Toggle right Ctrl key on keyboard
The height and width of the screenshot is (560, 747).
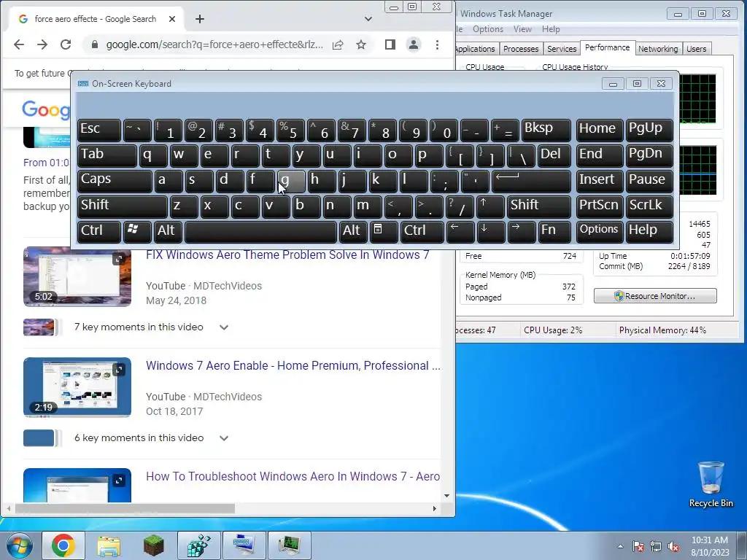[422, 231]
